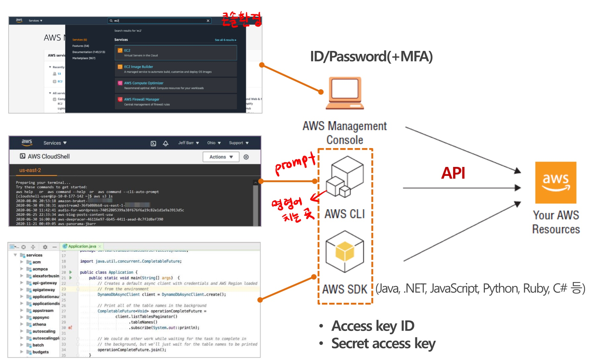Click the CloudShell terminal icon in the navbar
The height and width of the screenshot is (364, 590).
[x=153, y=143]
